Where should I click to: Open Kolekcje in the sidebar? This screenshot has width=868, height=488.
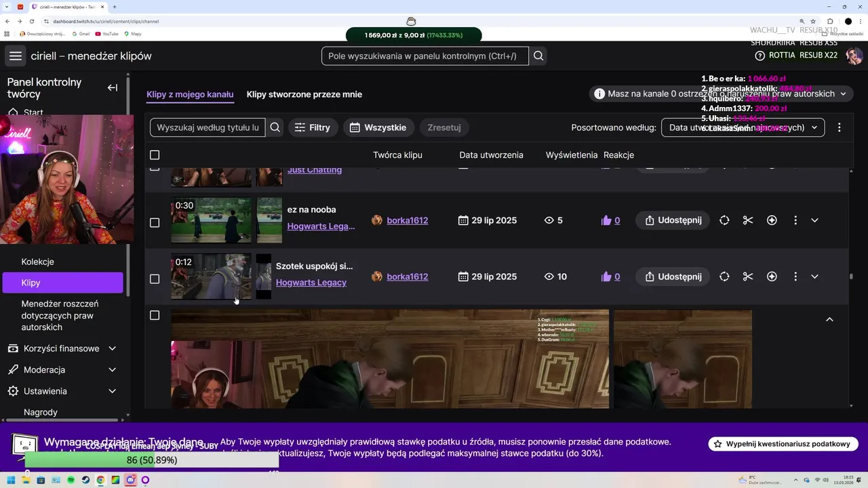tap(37, 262)
